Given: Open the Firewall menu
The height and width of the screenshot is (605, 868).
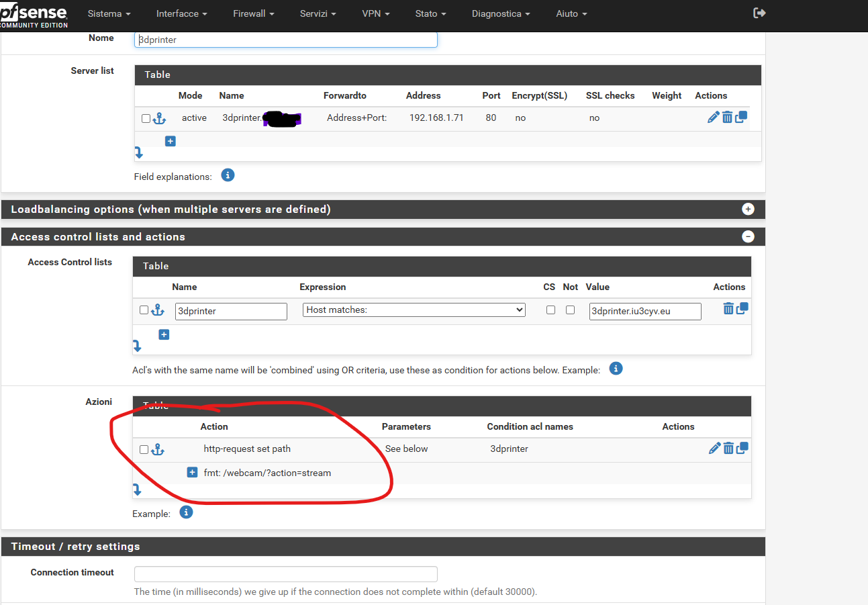Looking at the screenshot, I should (252, 13).
